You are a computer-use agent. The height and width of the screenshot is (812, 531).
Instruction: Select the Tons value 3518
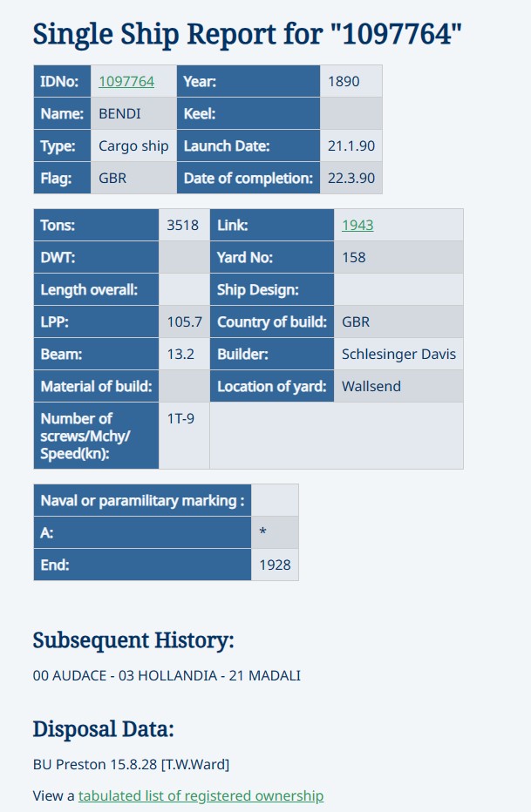(183, 225)
